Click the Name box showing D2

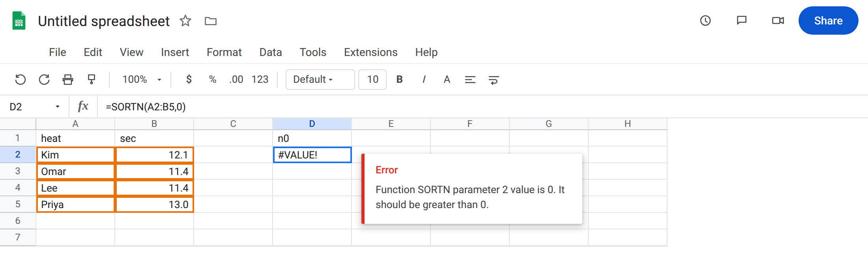(x=35, y=107)
